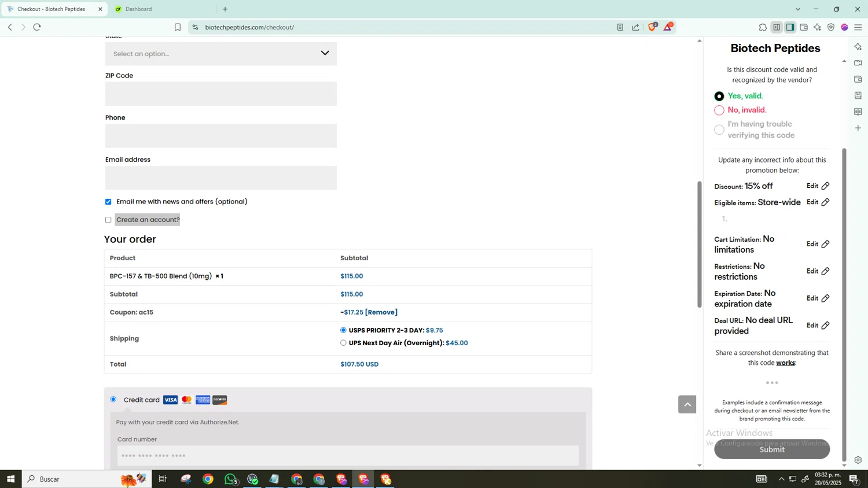Click Remove coupon link

381,312
